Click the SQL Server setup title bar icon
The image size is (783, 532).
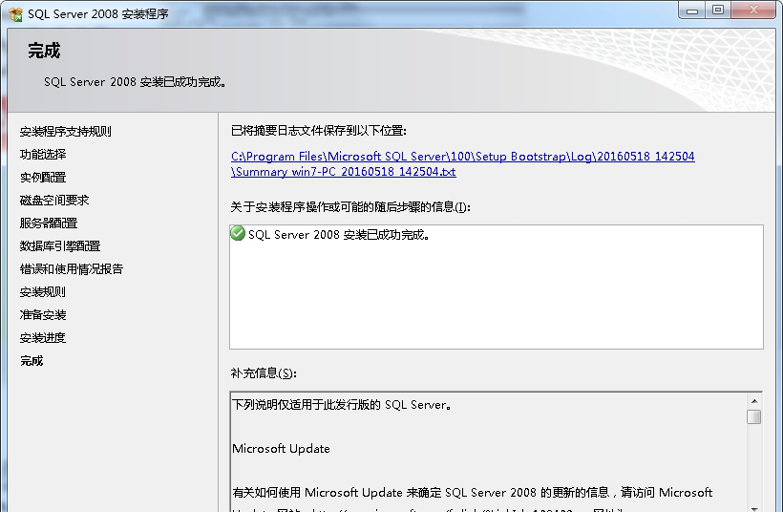pyautogui.click(x=15, y=14)
